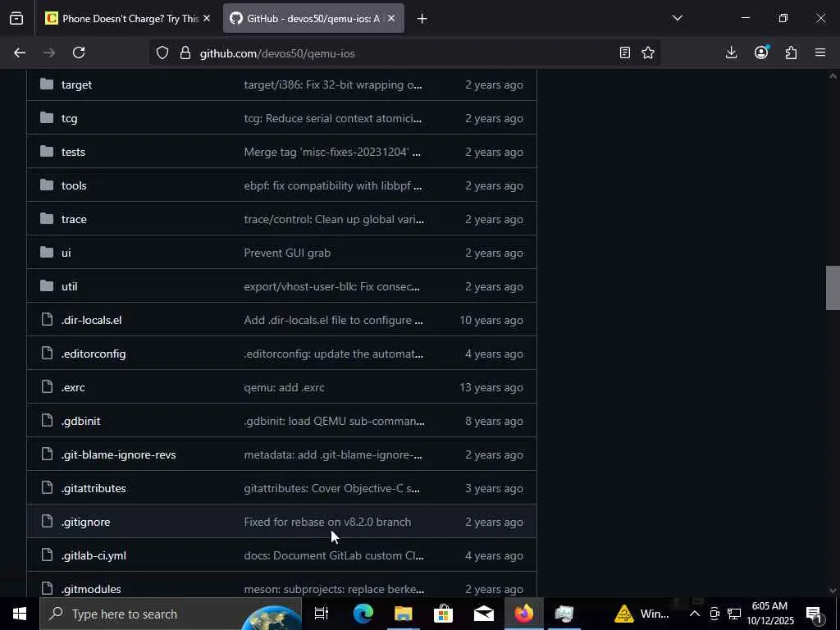The height and width of the screenshot is (630, 840).
Task: Bookmark this page with the star icon
Action: [x=648, y=52]
